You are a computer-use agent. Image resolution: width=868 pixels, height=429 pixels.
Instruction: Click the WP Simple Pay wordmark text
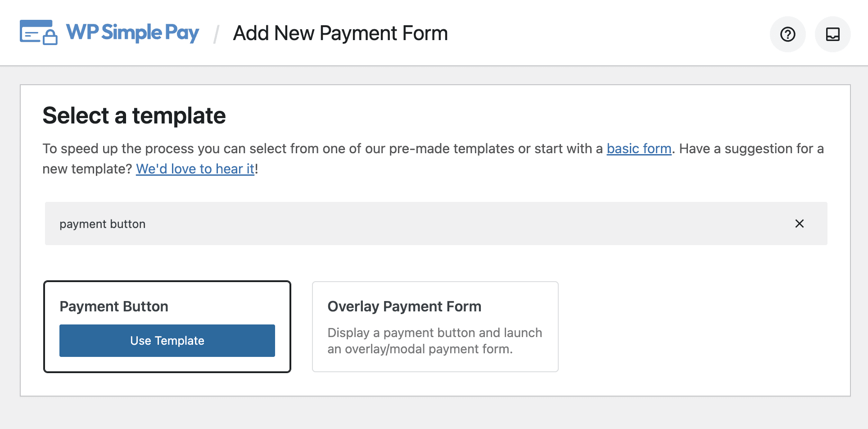click(132, 33)
